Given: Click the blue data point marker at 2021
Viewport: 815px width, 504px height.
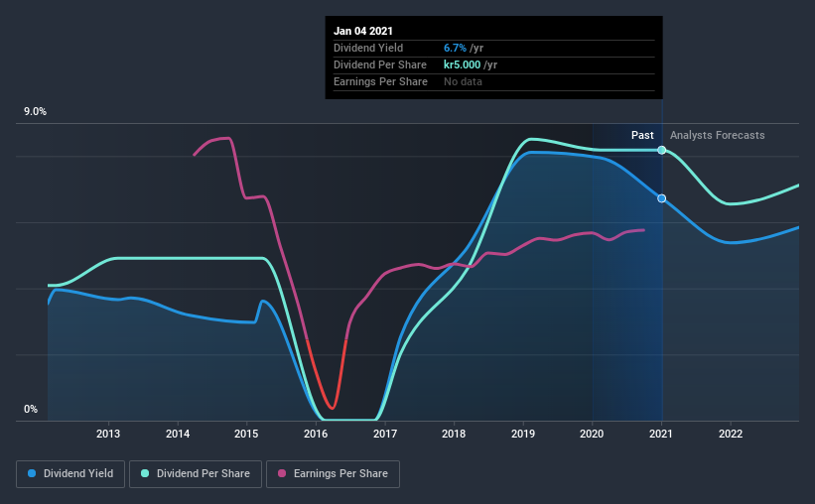Looking at the screenshot, I should [x=662, y=198].
